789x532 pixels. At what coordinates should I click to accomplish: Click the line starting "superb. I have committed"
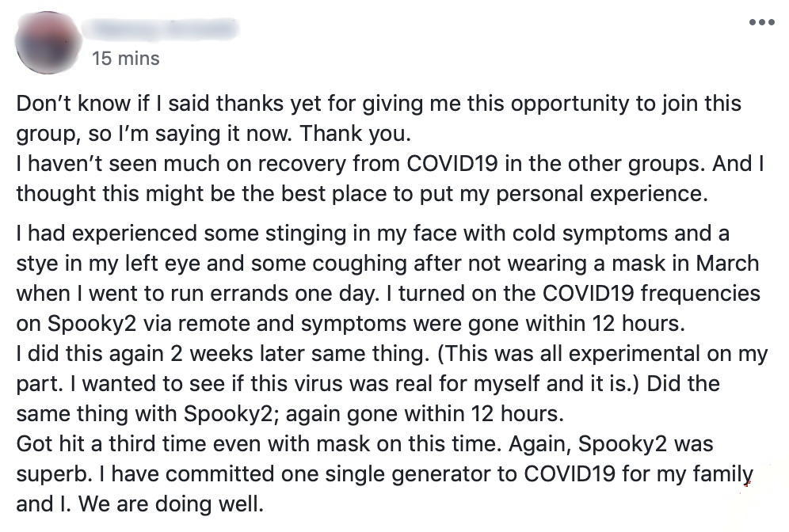[383, 473]
